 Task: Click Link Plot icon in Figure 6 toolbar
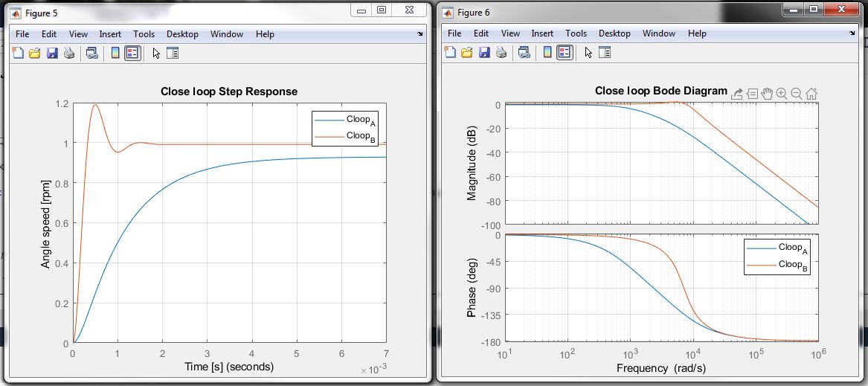coord(524,53)
